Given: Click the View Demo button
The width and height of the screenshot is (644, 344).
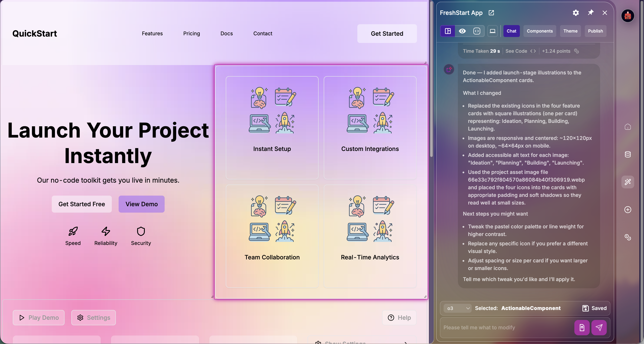Looking at the screenshot, I should point(141,204).
